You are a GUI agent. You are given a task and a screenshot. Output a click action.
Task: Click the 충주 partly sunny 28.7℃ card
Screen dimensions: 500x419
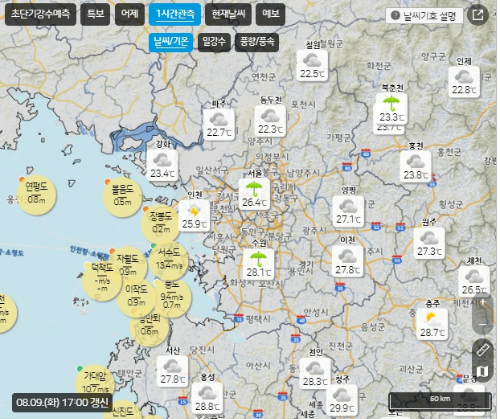point(432,324)
